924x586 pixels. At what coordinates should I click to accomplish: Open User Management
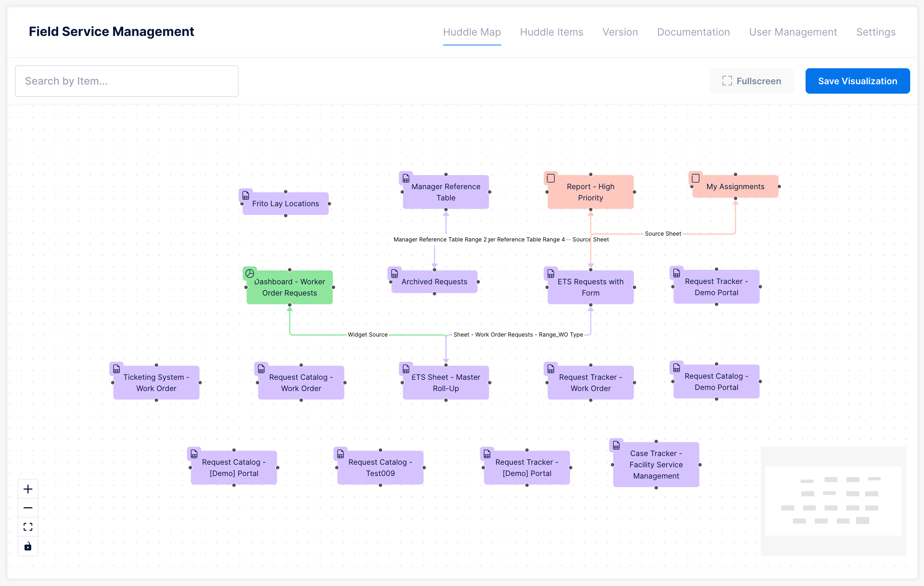coord(793,32)
